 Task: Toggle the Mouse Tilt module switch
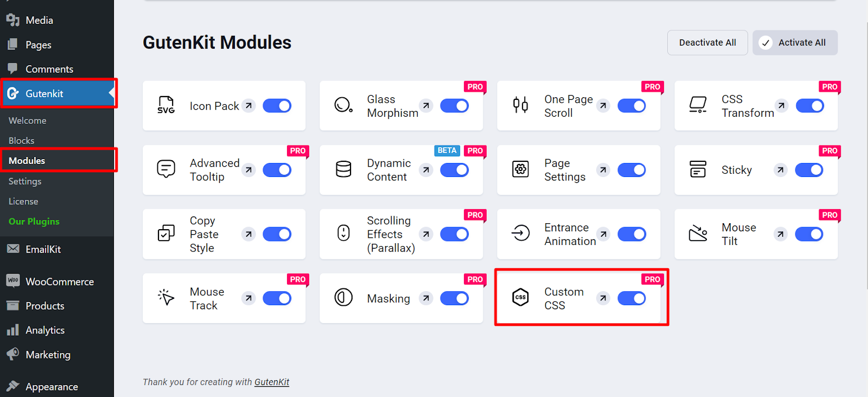click(809, 234)
